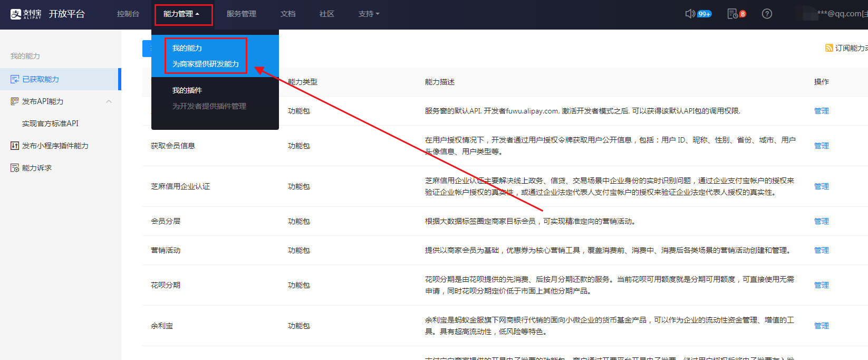Open 文档 in the top navigation
This screenshot has width=868, height=360.
point(288,14)
